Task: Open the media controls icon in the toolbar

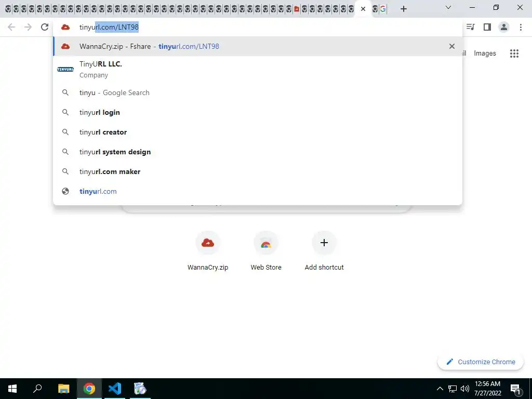Action: 470,27
